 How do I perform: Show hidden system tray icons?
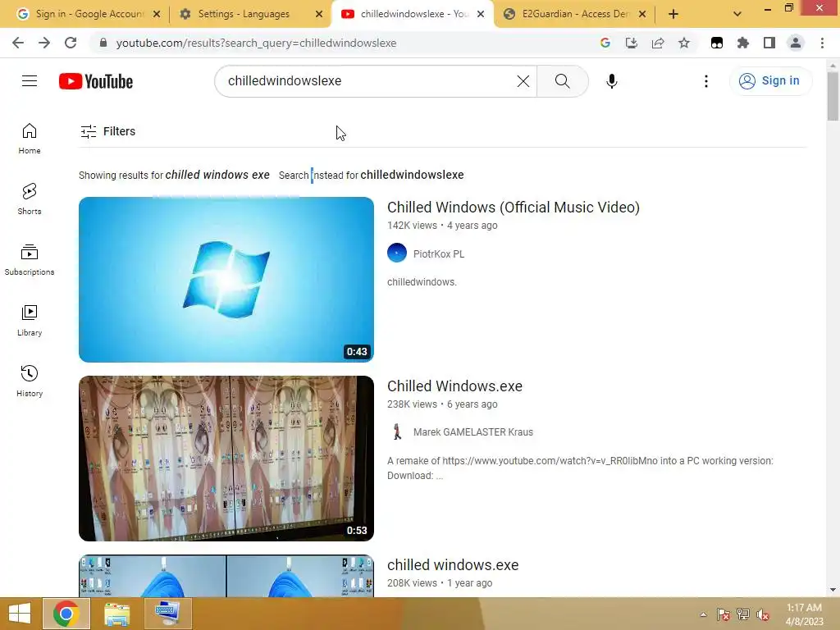[703, 614]
